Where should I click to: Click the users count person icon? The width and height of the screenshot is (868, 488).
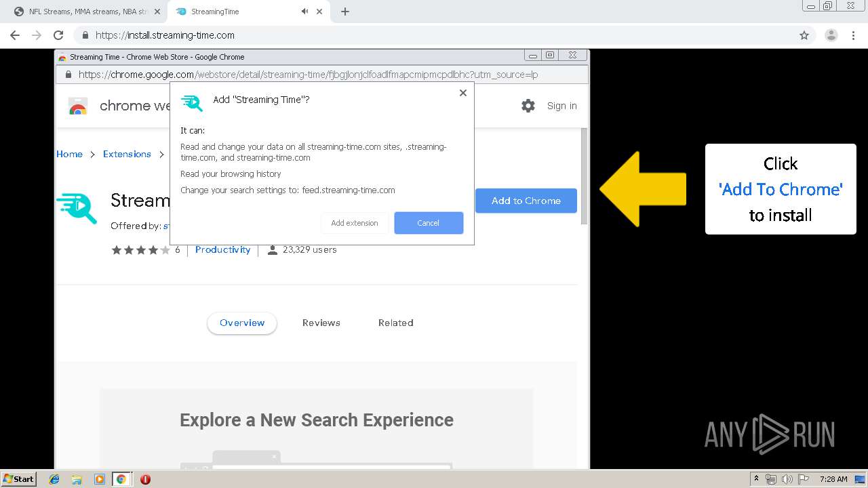[273, 250]
